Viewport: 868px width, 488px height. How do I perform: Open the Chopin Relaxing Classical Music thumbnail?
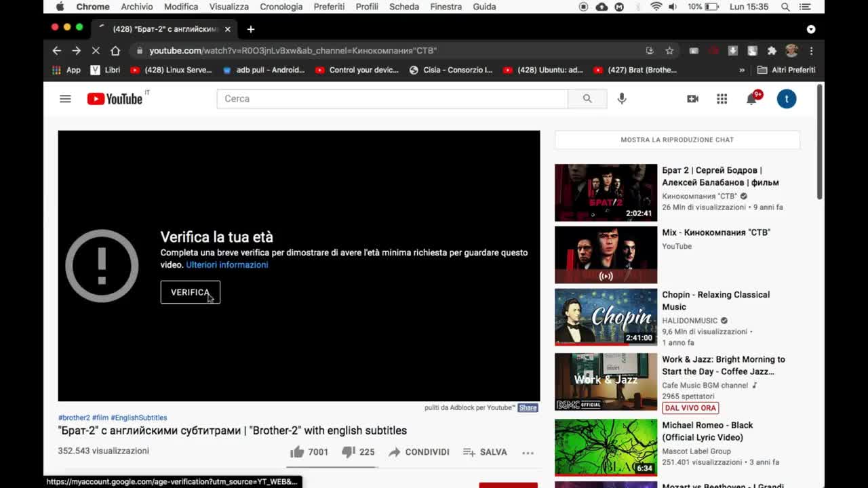(x=606, y=317)
